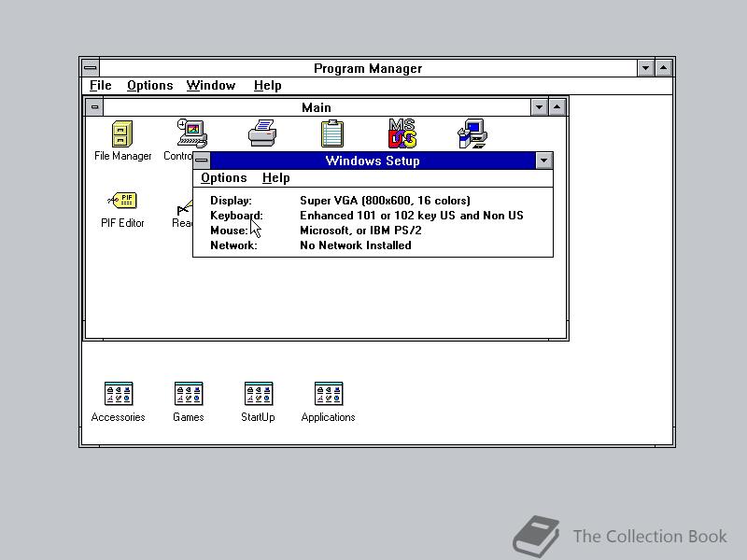Open the Accessories program group icon
This screenshot has height=560, width=747.
click(x=119, y=393)
